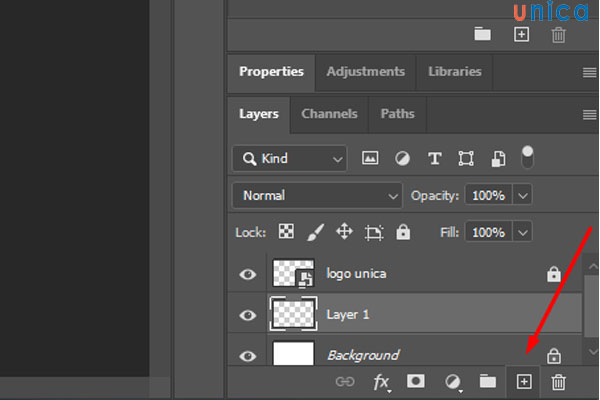Screen dimensions: 600x400
Task: Select the Layer 1 thumbnail
Action: point(293,314)
